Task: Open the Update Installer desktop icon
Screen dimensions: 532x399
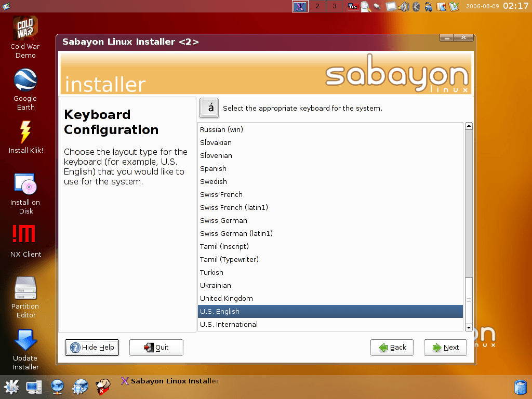Action: 25,350
